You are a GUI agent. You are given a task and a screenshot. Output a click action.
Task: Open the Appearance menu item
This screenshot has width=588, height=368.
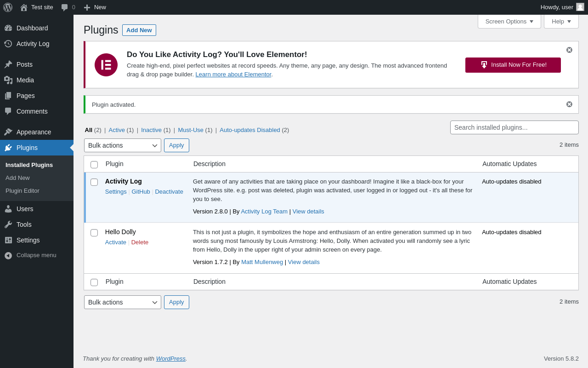37,132
